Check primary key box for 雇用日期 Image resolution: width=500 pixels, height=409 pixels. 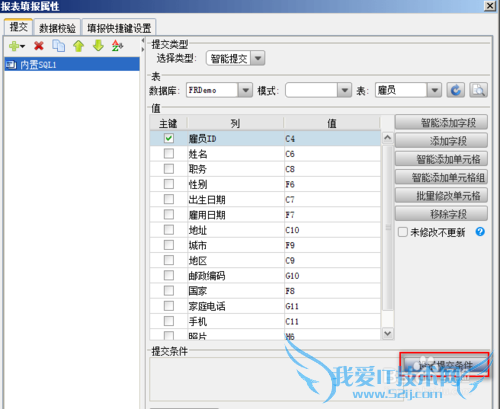pos(169,214)
